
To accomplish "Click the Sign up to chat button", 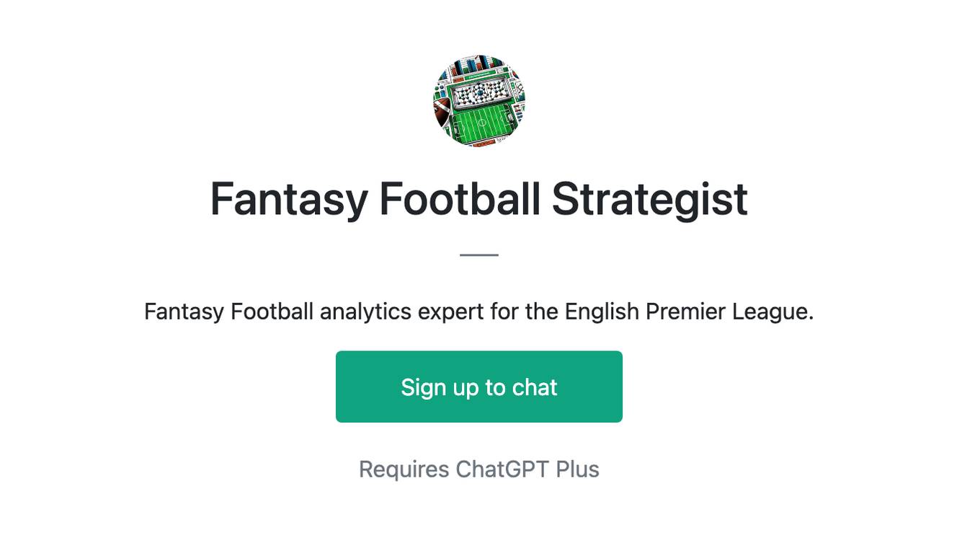I will pos(479,387).
